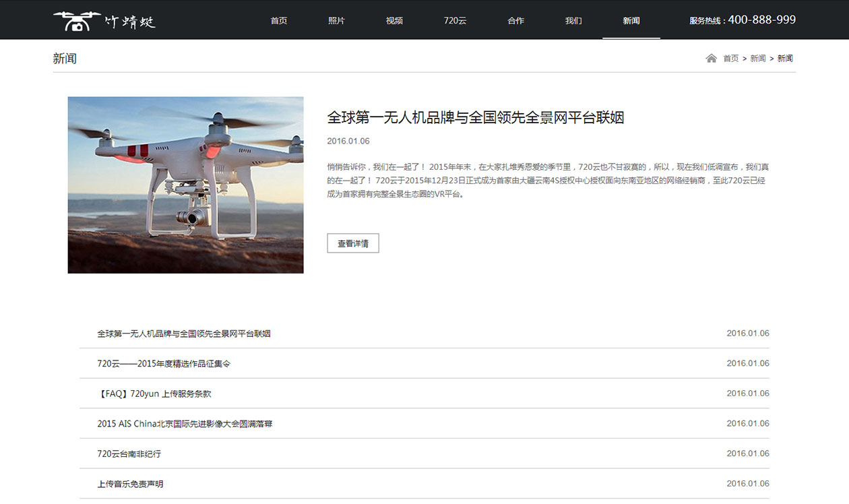Click the drone logo in the header
The height and width of the screenshot is (504, 849).
(x=104, y=21)
